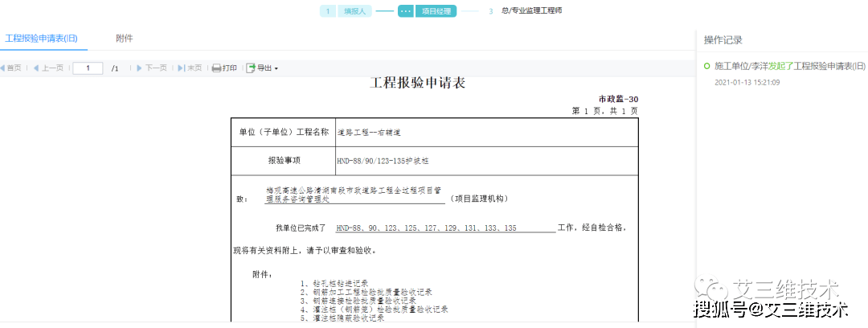Click attachment line 1、钻孔桩钻进记录
Viewport: 868px width, 328px height.
pos(334,282)
